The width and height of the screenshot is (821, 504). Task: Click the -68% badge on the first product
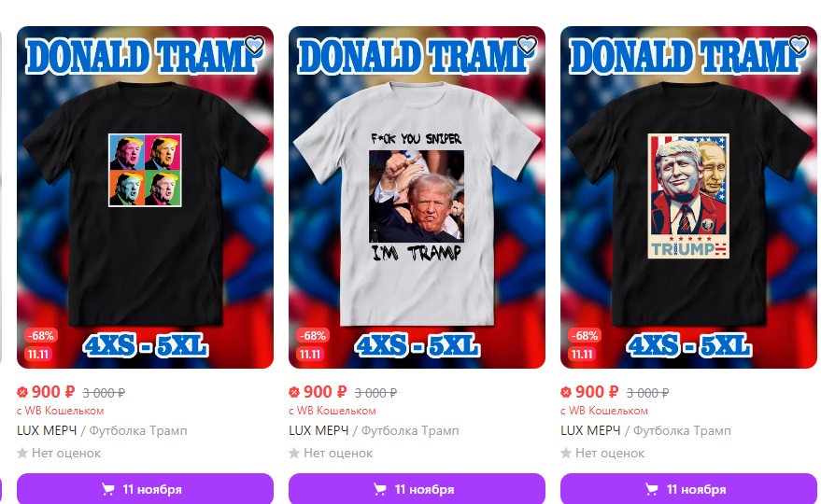click(41, 335)
